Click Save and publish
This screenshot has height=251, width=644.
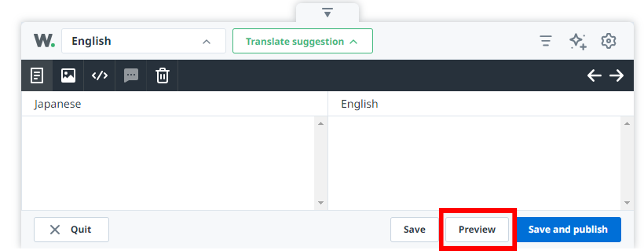tap(568, 230)
